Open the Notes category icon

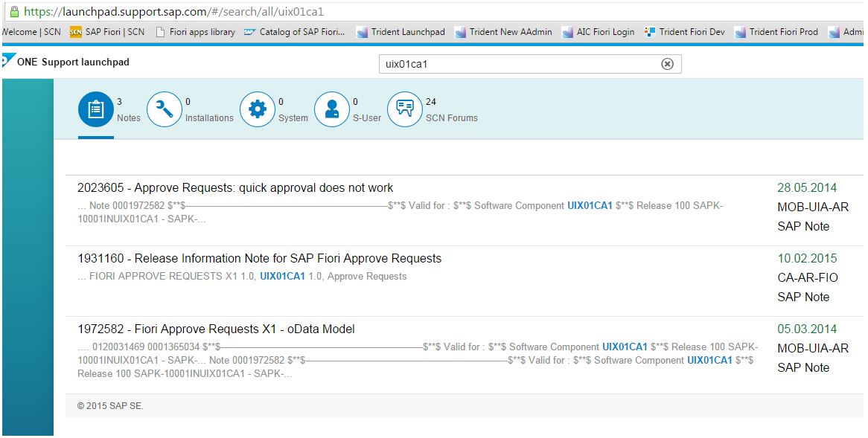95,110
